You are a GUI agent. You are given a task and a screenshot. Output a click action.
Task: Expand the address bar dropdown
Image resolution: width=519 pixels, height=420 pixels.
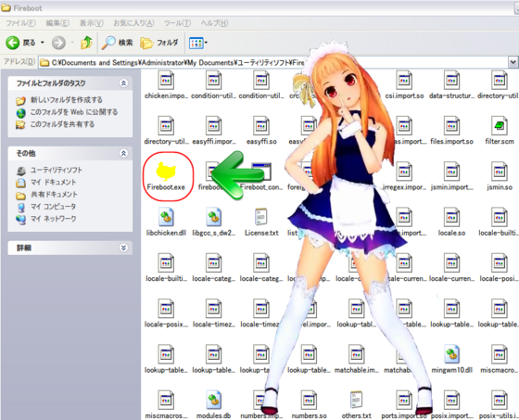point(513,62)
